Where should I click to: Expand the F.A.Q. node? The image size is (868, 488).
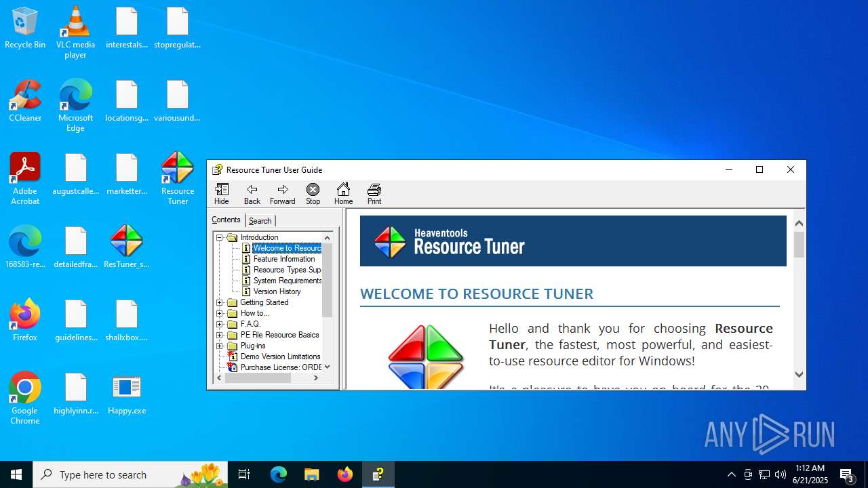(220, 324)
